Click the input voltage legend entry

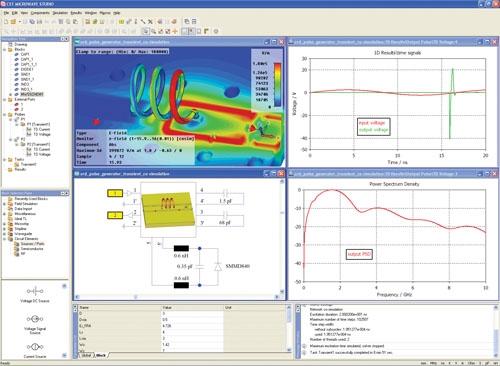pyautogui.click(x=372, y=123)
